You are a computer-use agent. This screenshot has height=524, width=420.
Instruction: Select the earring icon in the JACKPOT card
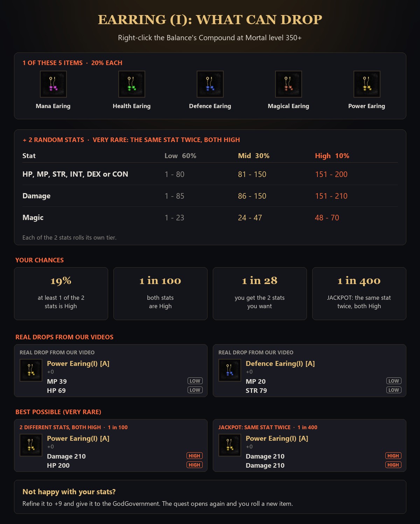click(230, 445)
